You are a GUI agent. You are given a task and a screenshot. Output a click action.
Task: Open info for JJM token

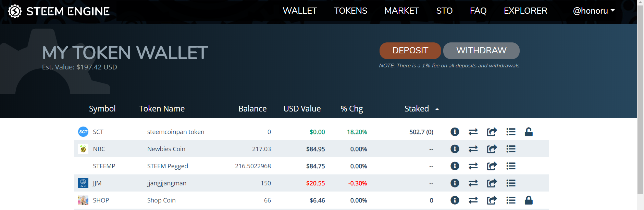pos(455,183)
